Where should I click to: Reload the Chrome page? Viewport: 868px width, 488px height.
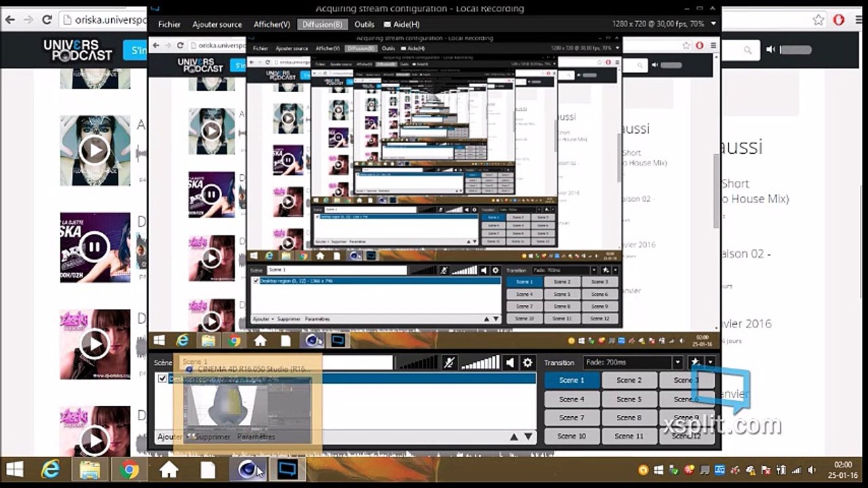pyautogui.click(x=47, y=20)
